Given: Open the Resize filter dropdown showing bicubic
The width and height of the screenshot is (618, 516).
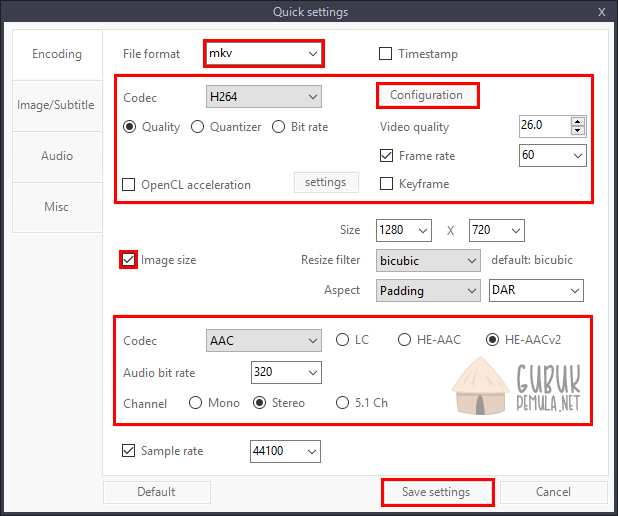Looking at the screenshot, I should (428, 261).
